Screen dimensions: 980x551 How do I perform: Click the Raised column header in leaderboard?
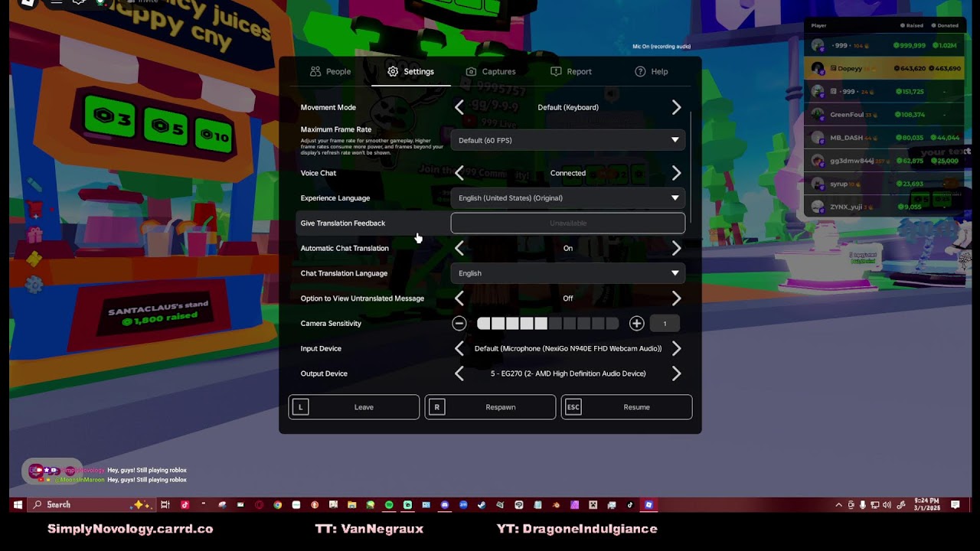point(911,25)
